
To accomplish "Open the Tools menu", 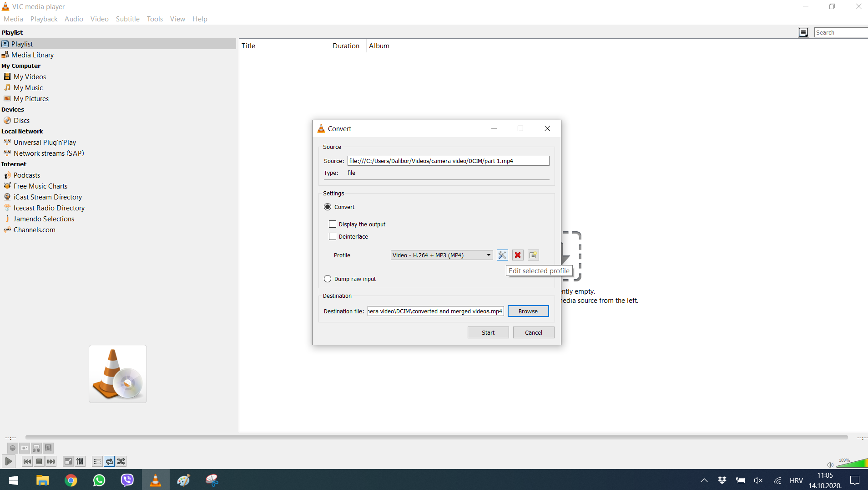I will pyautogui.click(x=155, y=19).
